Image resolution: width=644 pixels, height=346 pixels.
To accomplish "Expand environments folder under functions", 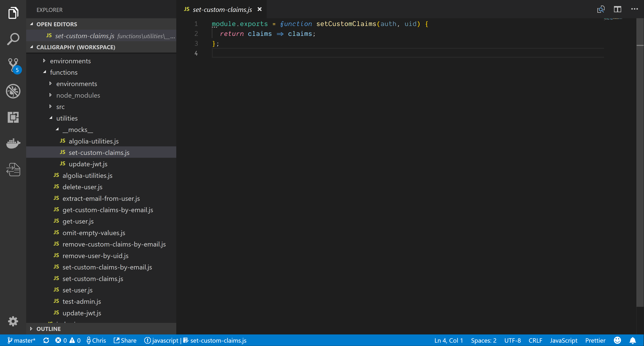I will pos(101,84).
